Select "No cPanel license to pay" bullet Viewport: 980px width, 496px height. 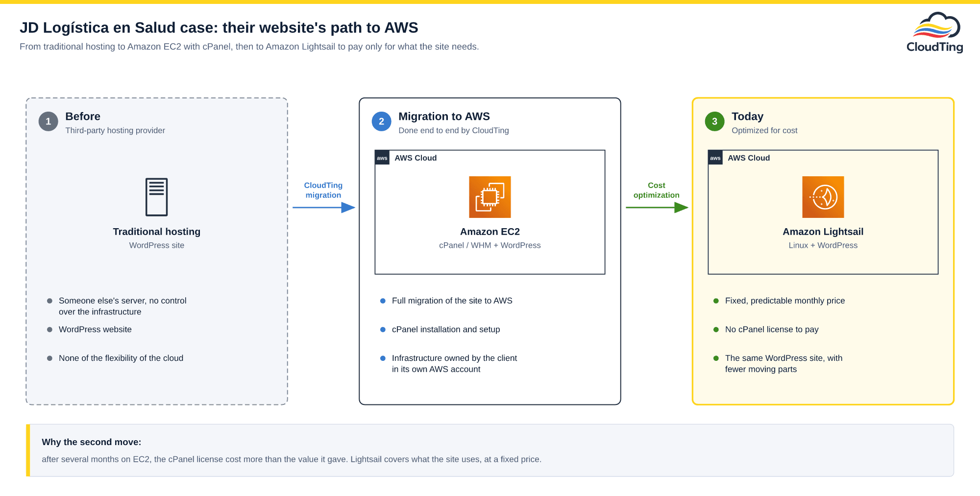772,330
